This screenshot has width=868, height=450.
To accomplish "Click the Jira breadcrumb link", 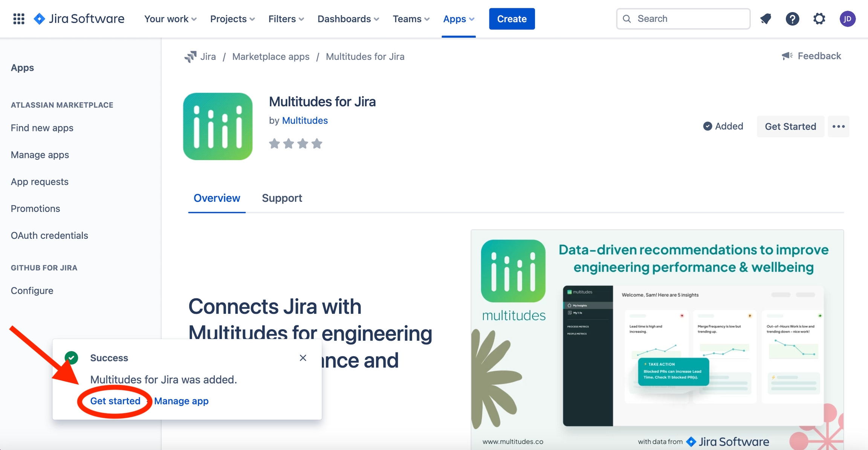I will click(x=208, y=56).
